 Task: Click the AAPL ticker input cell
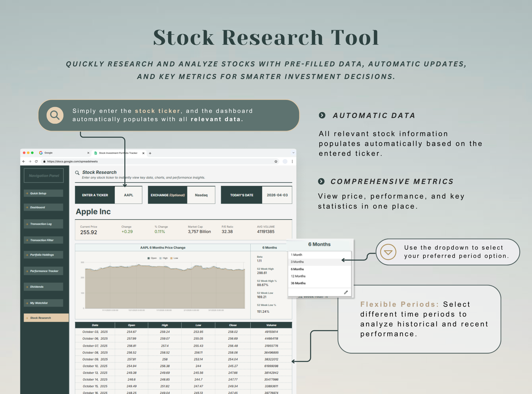point(128,195)
